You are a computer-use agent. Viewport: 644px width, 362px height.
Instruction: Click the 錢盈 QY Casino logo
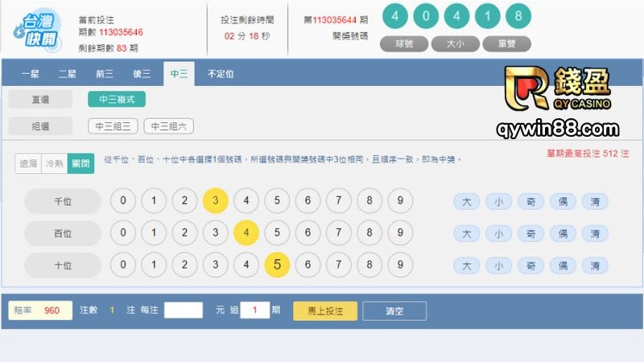(557, 88)
